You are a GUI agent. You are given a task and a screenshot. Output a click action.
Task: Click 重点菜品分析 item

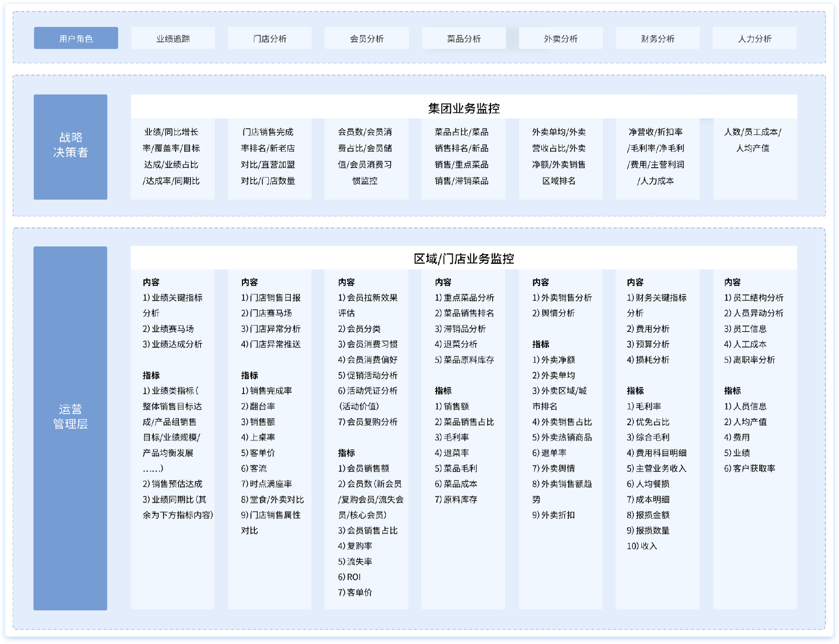[x=465, y=298]
